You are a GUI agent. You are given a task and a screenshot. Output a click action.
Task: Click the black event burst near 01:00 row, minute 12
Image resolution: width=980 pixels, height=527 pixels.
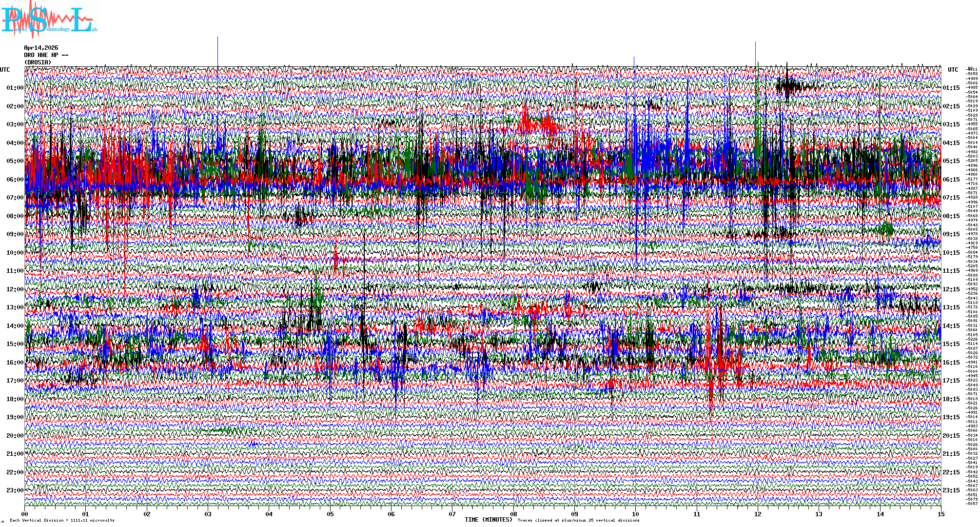click(x=790, y=86)
